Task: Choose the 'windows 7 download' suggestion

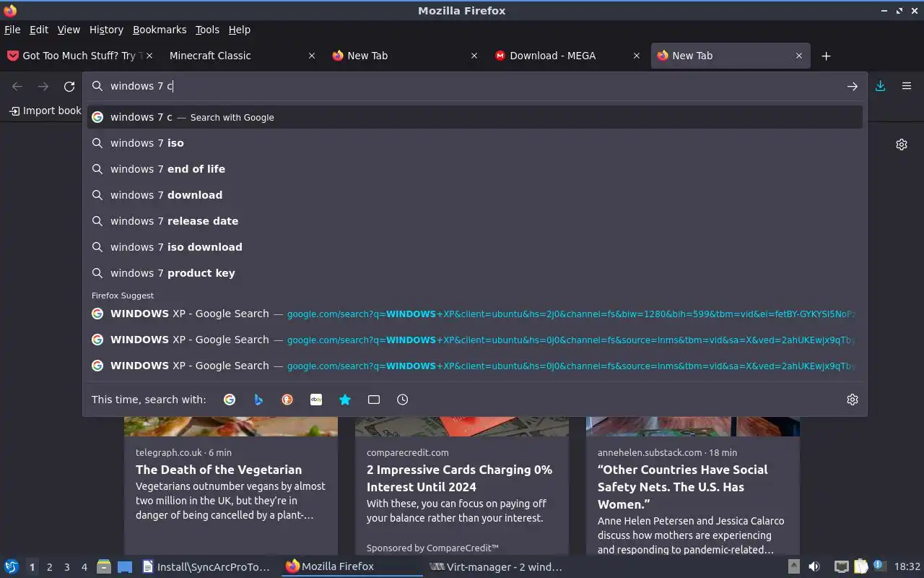Action: tap(475, 195)
